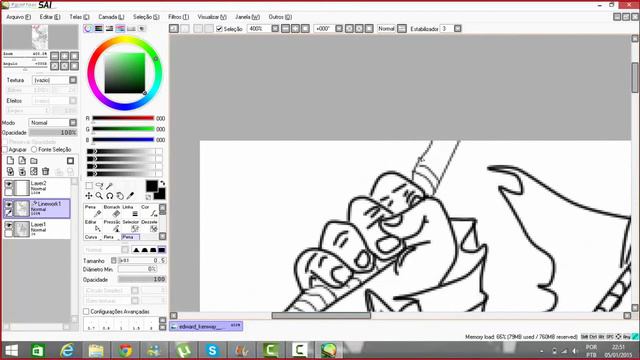Enable Configurações Avançadas checkbox
The image size is (640, 360).
tap(86, 311)
